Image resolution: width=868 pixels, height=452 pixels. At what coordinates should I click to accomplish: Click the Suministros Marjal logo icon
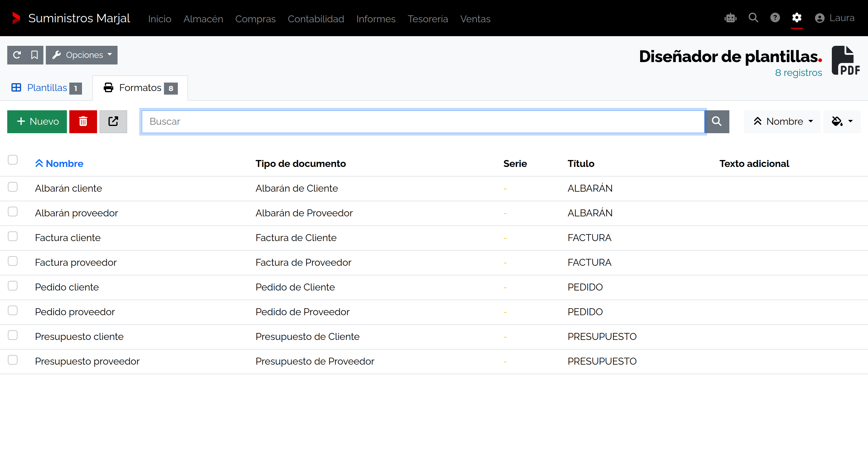pyautogui.click(x=16, y=18)
